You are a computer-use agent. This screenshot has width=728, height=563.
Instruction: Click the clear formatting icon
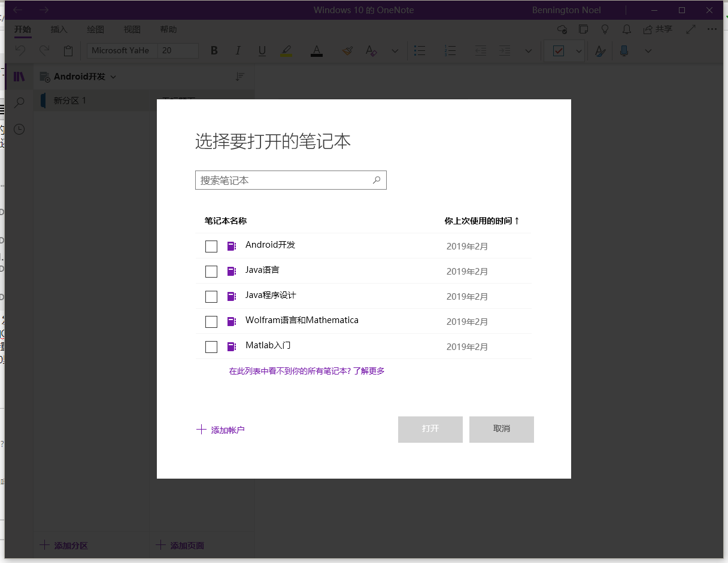click(x=371, y=51)
